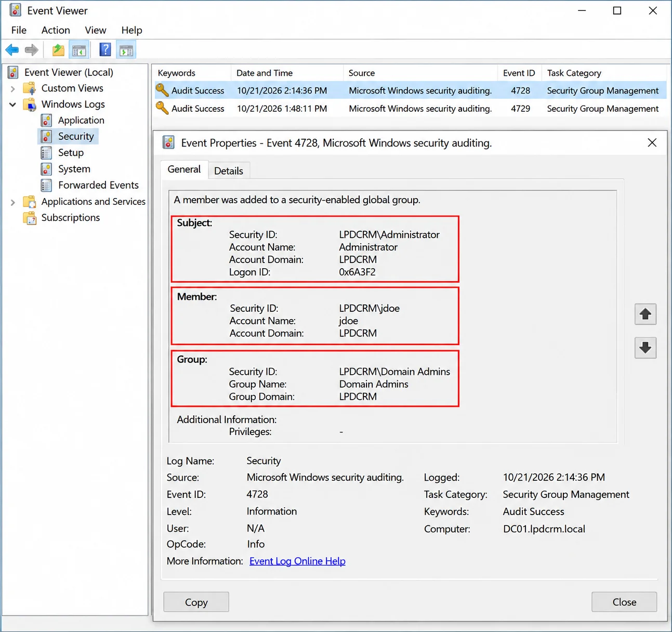This screenshot has height=632, width=672.
Task: Collapse the Windows Logs tree node
Action: [x=13, y=104]
